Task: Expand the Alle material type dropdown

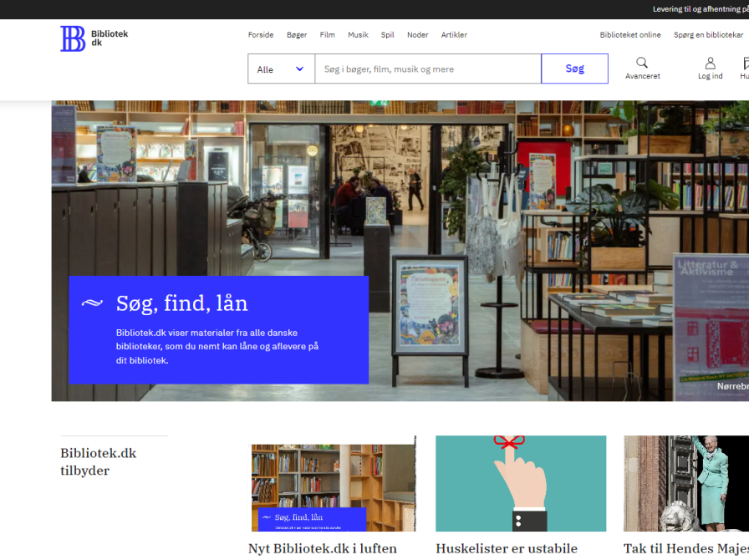Action: pyautogui.click(x=281, y=69)
